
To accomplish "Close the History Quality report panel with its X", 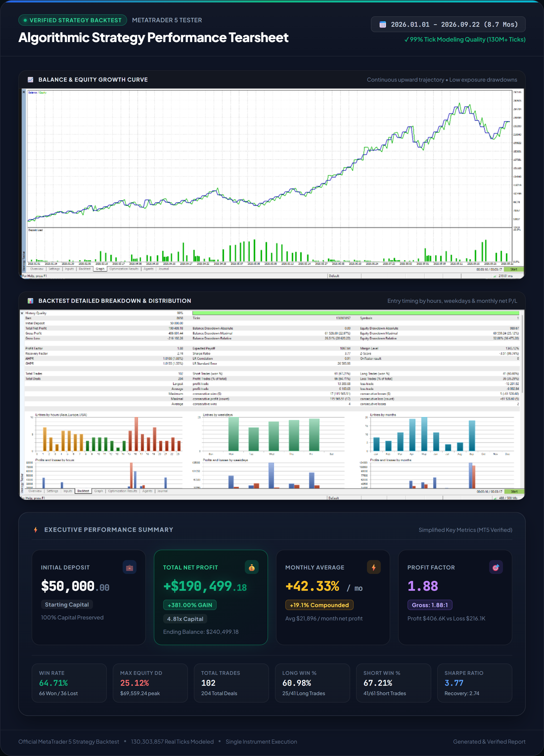I will pyautogui.click(x=22, y=313).
